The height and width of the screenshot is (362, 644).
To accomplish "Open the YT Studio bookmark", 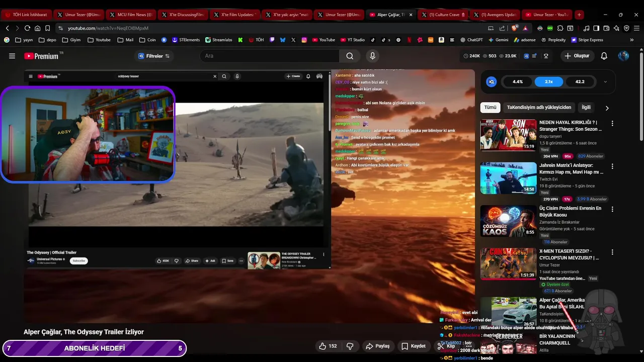I will coord(353,40).
